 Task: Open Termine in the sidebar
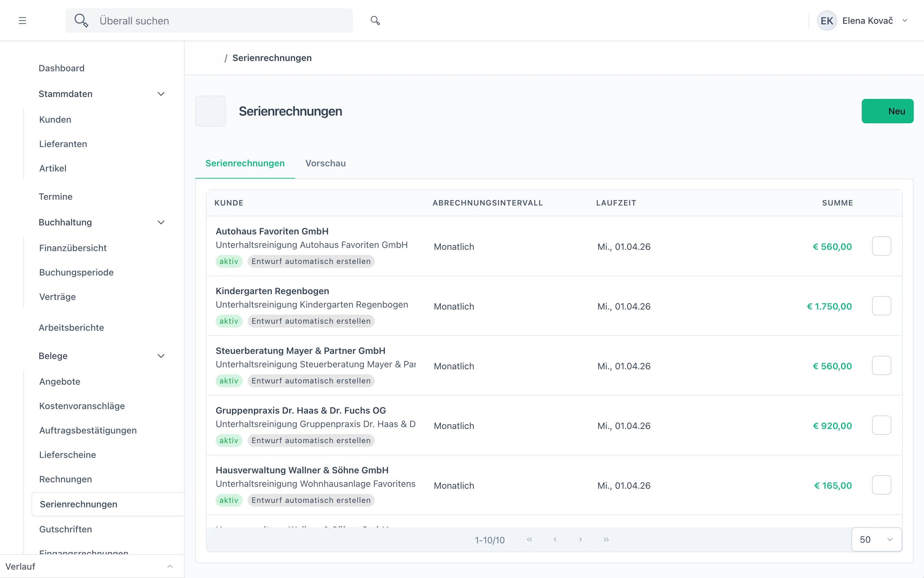click(56, 197)
